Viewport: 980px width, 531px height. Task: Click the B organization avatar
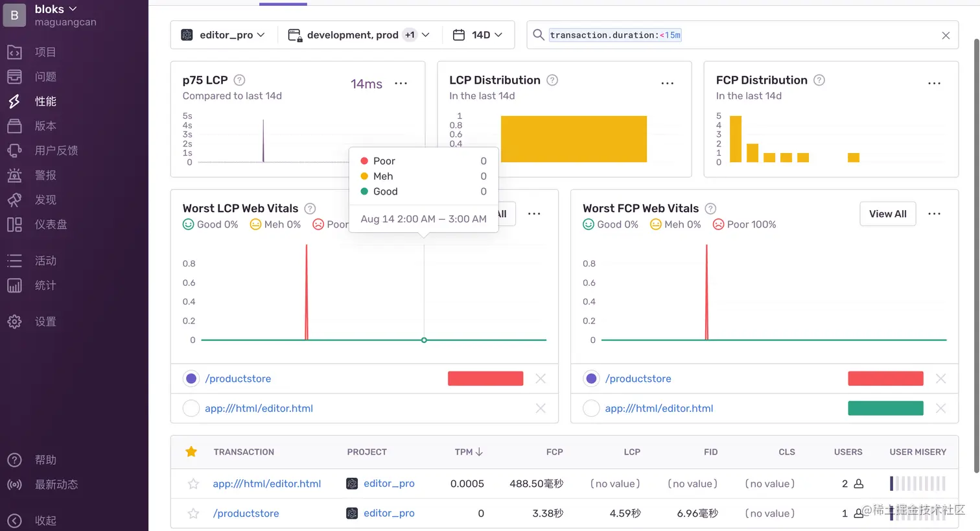click(15, 15)
